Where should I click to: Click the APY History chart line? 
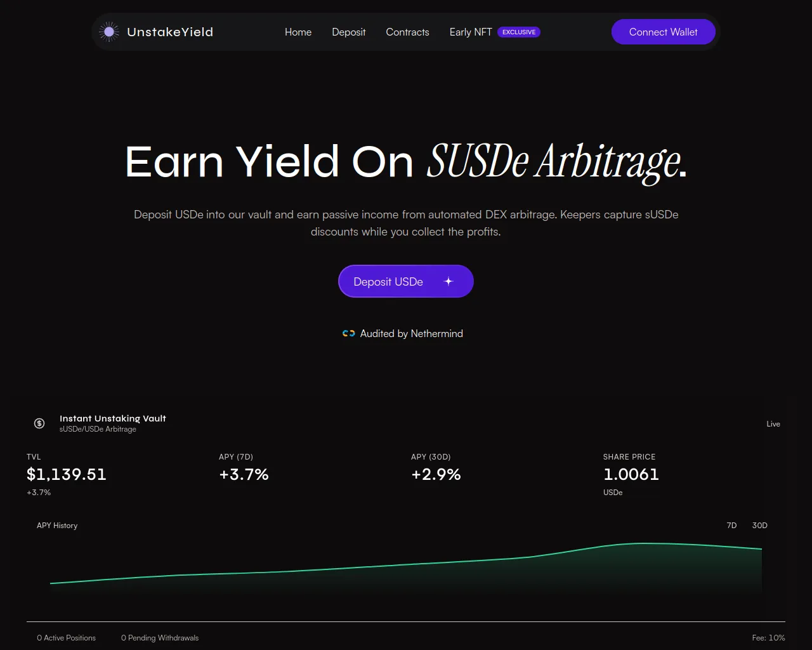pos(406,564)
